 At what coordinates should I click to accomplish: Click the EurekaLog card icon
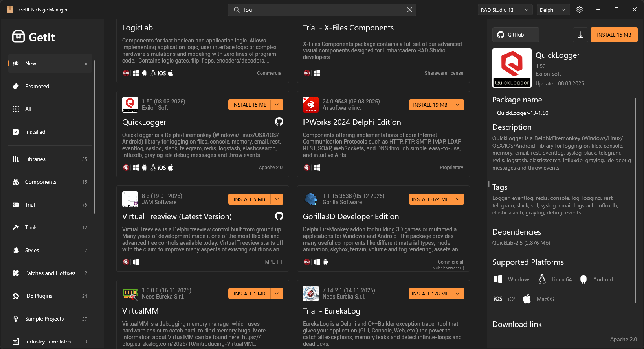(x=311, y=294)
